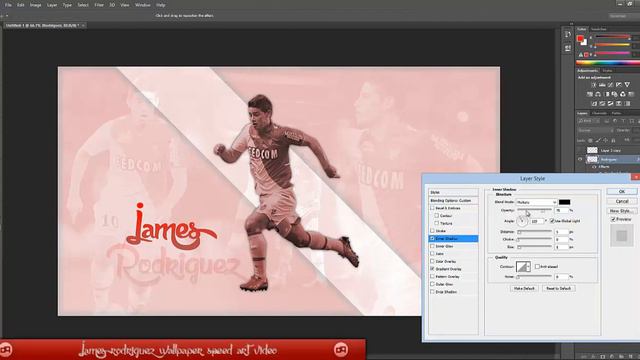Click the Opacity slider in Layer Style

(x=535, y=210)
